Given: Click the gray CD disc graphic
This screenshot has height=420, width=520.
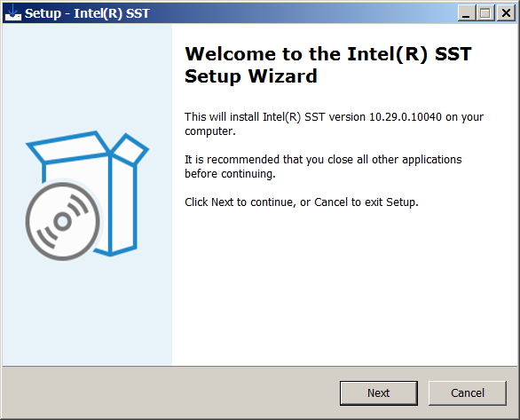Looking at the screenshot, I should 63,221.
